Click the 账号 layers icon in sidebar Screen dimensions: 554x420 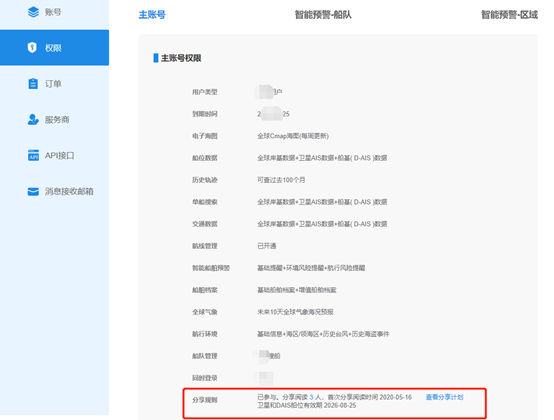(x=33, y=12)
